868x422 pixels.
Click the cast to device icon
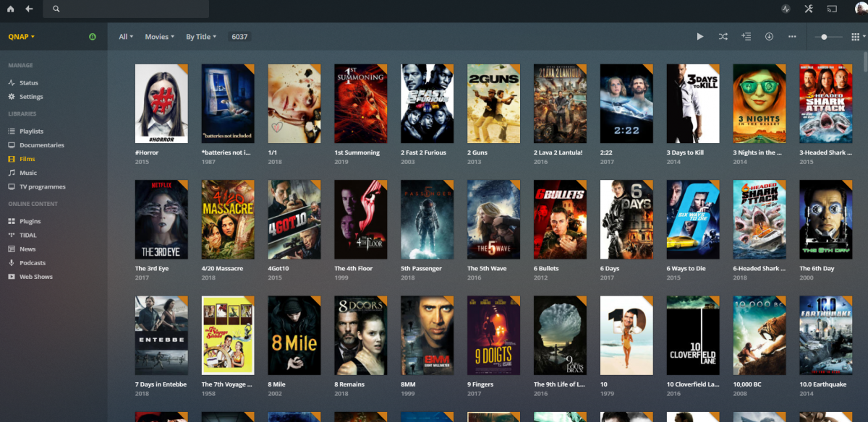pos(832,9)
